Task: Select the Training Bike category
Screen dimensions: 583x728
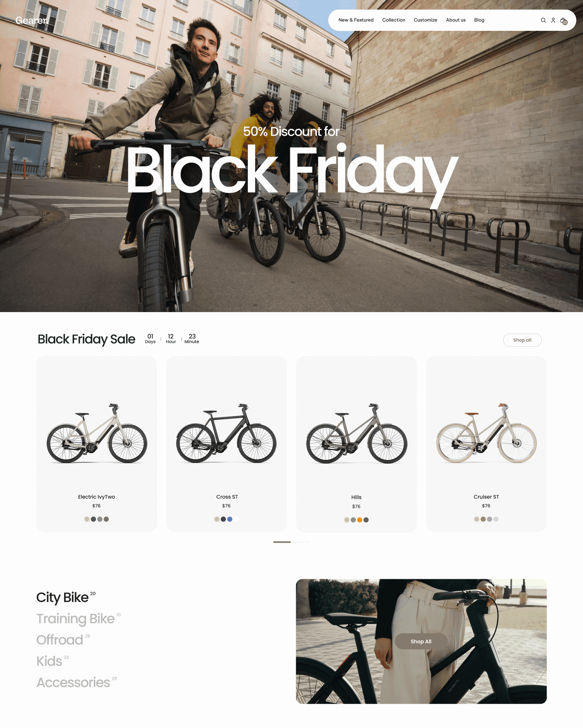Action: 76,619
